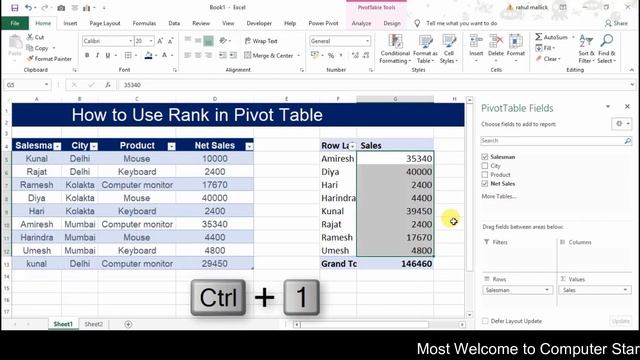The image size is (640, 360).
Task: Open Sort & Filter
Action: click(x=587, y=49)
